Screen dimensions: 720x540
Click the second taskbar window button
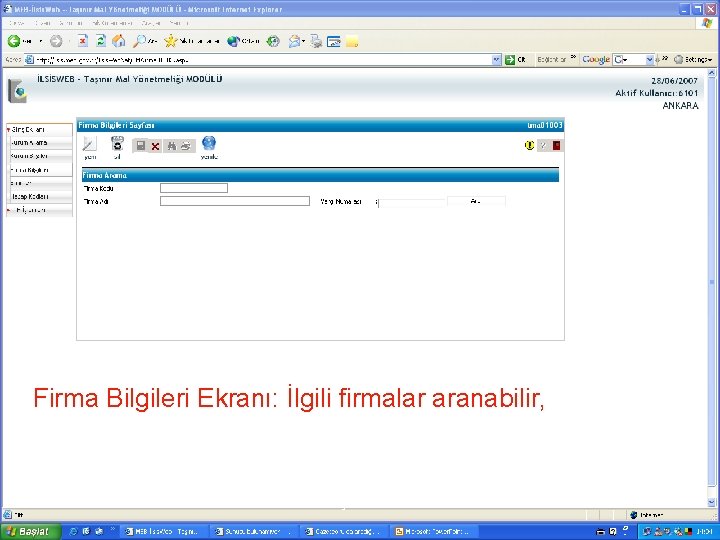(x=253, y=532)
